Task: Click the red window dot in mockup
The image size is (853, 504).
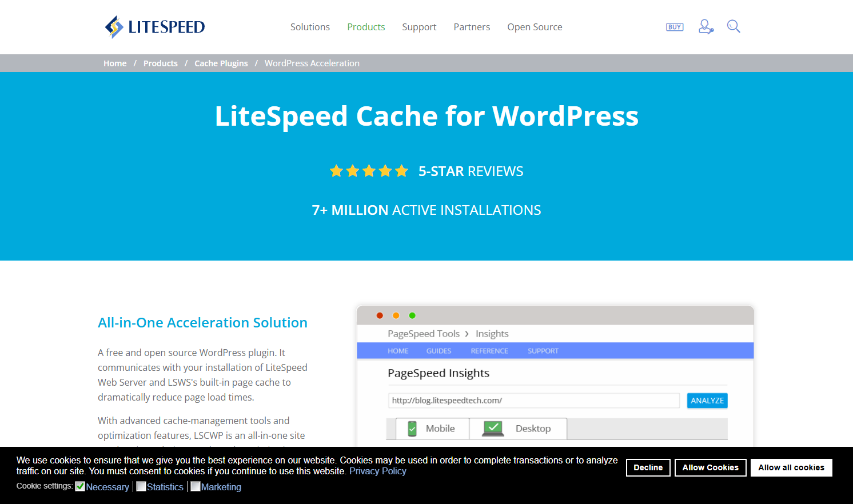Action: click(380, 315)
